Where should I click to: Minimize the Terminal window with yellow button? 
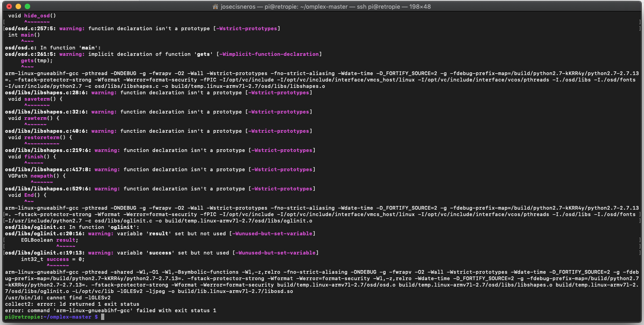tap(18, 7)
